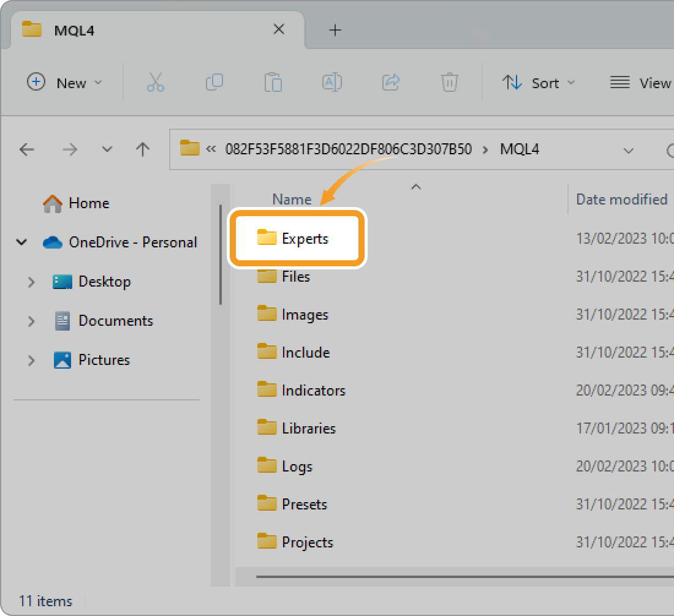The image size is (674, 616).
Task: Select the Experts folder
Action: tap(305, 239)
